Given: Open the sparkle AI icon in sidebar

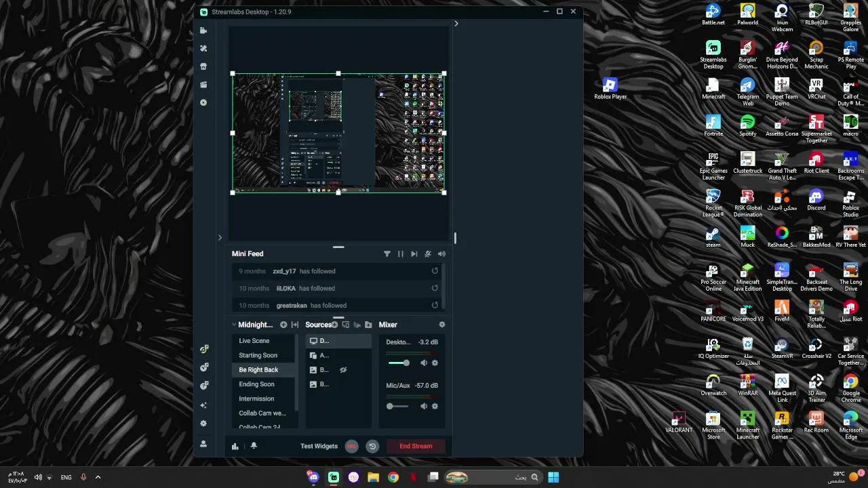Looking at the screenshot, I should pyautogui.click(x=203, y=405).
